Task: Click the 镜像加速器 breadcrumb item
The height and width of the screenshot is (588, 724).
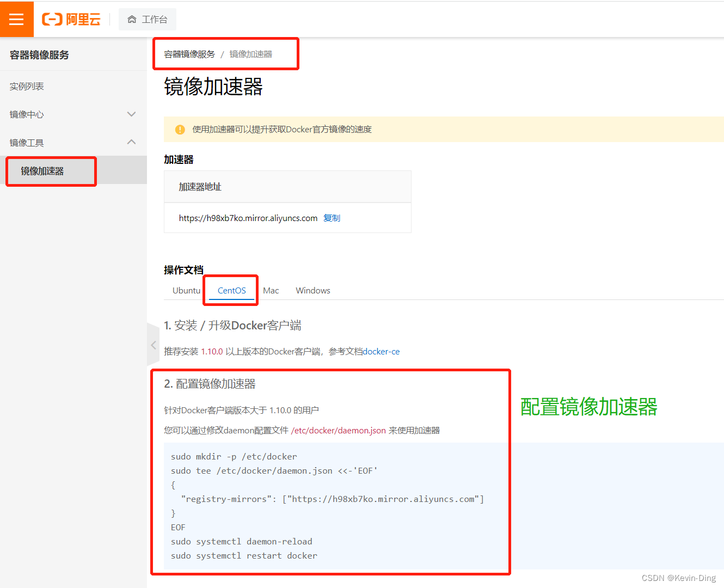Action: point(251,54)
